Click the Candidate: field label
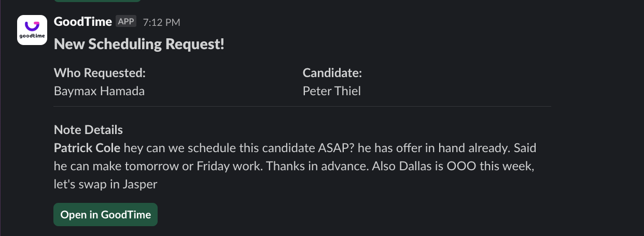Image resolution: width=644 pixels, height=236 pixels. point(332,73)
